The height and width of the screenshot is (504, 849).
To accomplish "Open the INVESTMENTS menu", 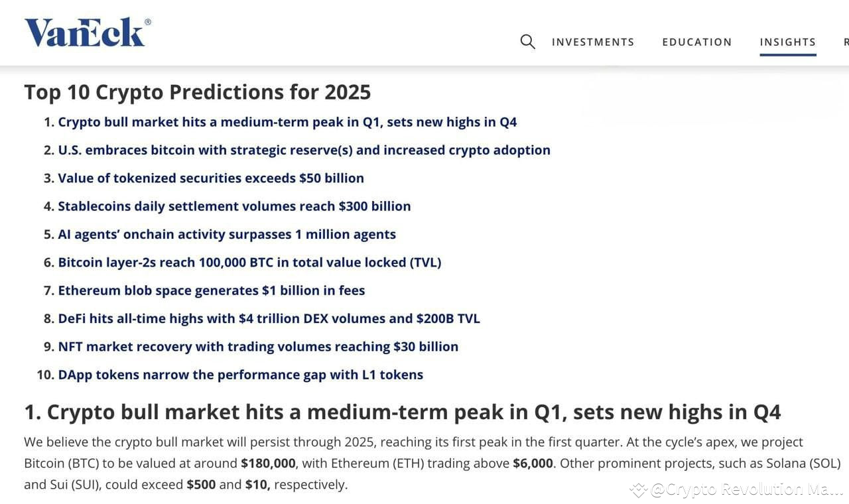I will pos(592,42).
